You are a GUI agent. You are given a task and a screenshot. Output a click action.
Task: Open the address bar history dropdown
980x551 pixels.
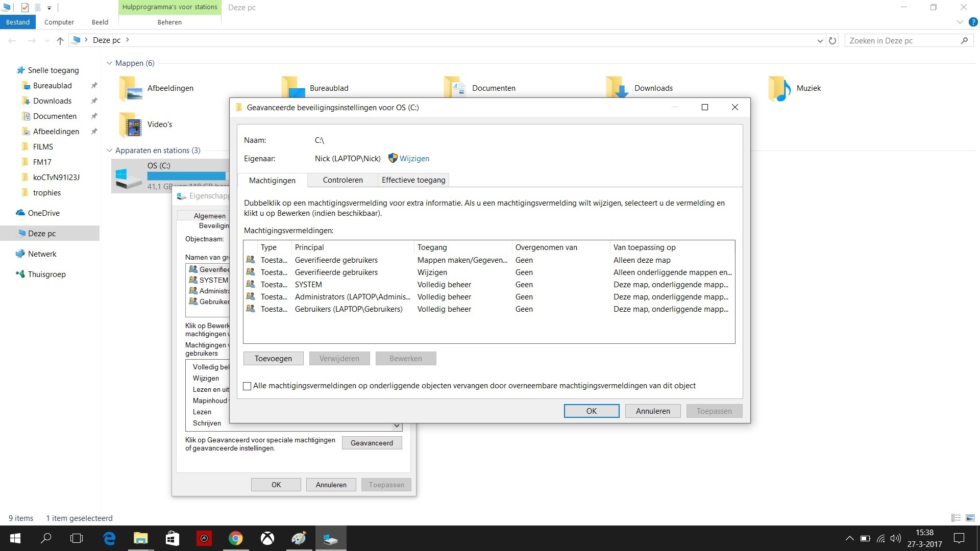pyautogui.click(x=820, y=41)
